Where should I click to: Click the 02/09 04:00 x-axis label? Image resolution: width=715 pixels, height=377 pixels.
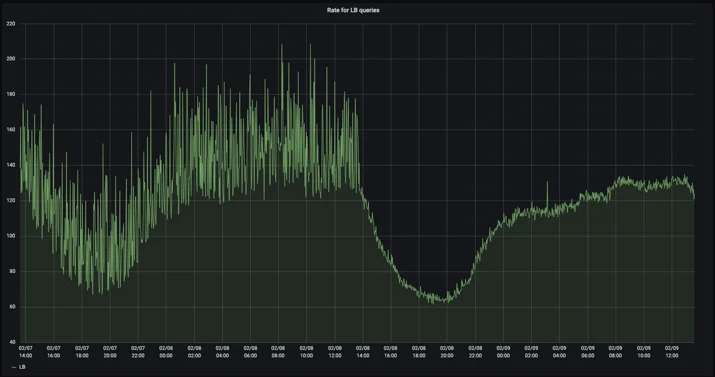[x=560, y=352]
